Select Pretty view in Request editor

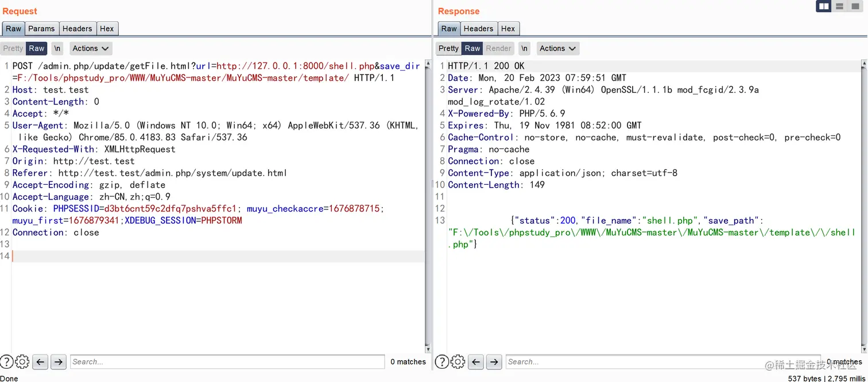coord(13,48)
